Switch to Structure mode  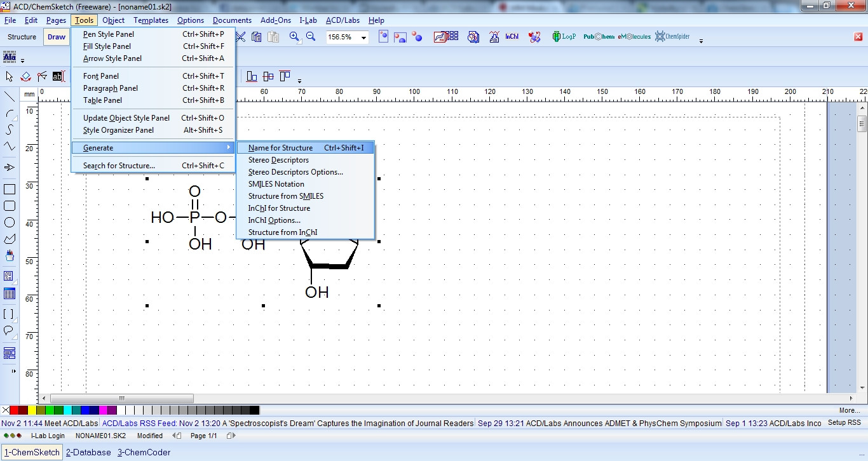tap(22, 37)
